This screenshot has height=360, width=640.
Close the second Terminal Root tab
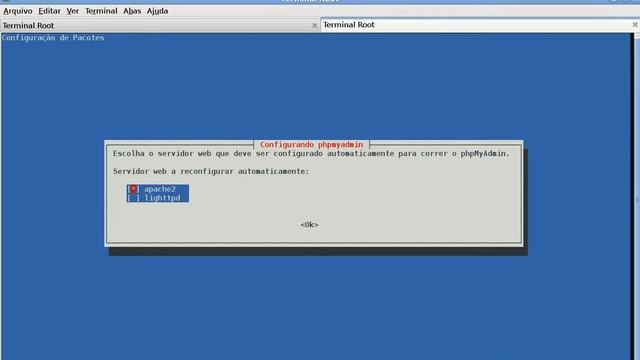(635, 25)
